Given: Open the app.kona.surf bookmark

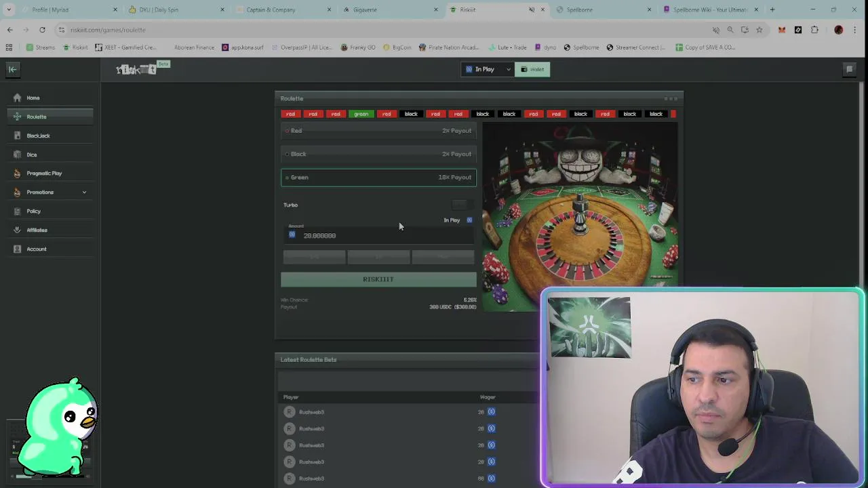Looking at the screenshot, I should [243, 47].
